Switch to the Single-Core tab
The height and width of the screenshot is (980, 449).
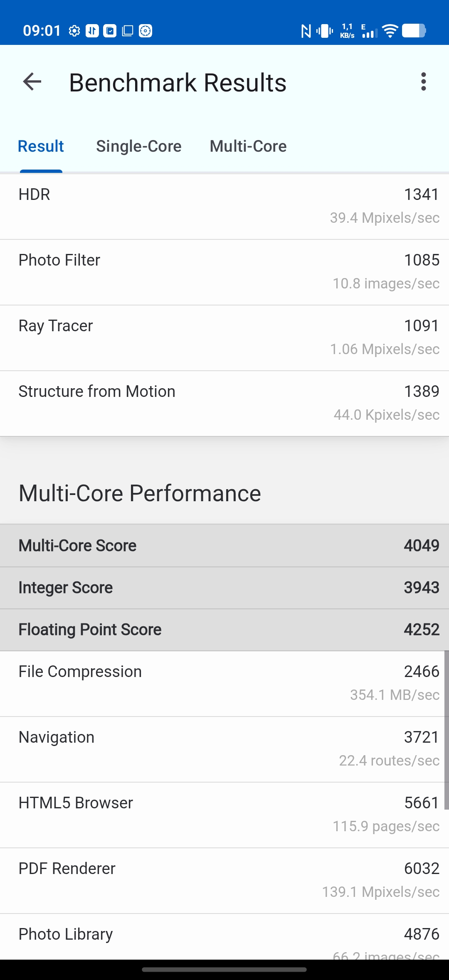tap(138, 146)
